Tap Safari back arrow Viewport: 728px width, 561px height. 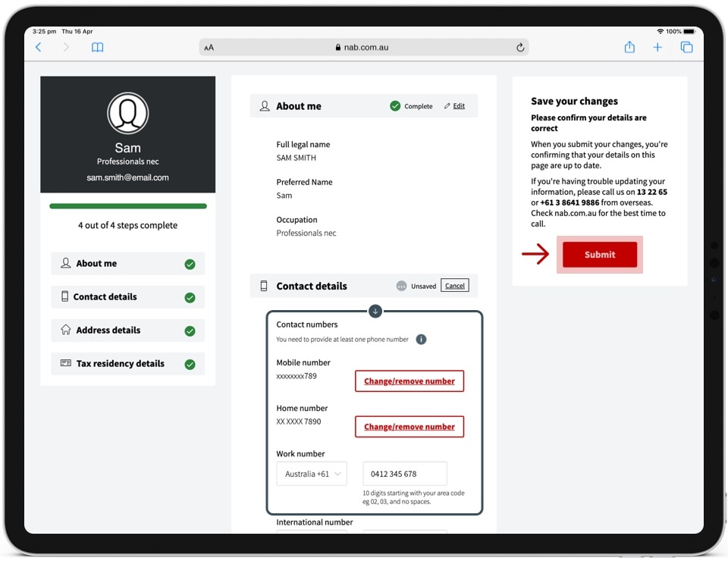[x=39, y=47]
